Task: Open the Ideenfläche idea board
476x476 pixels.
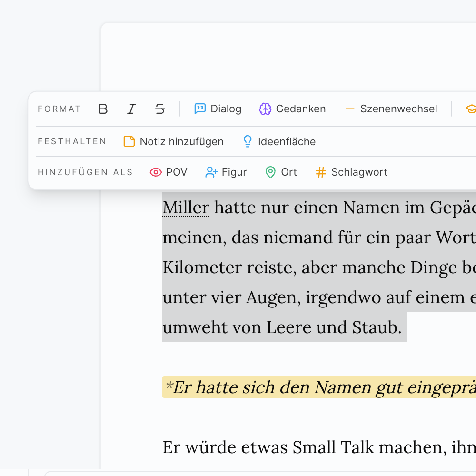Action: tap(279, 141)
